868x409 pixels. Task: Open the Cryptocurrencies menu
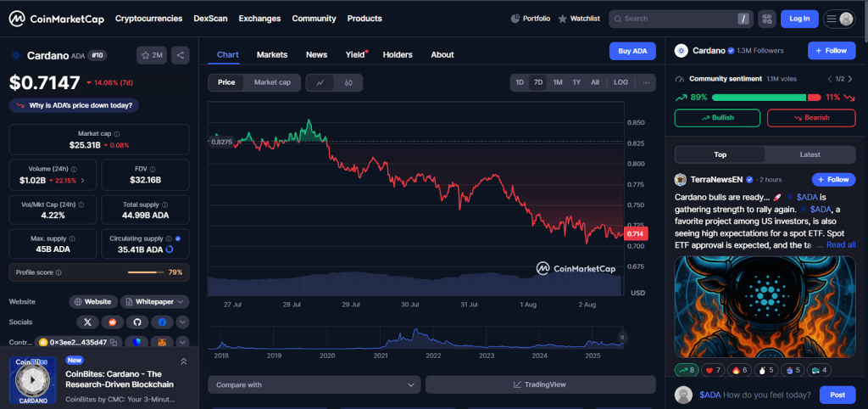149,19
